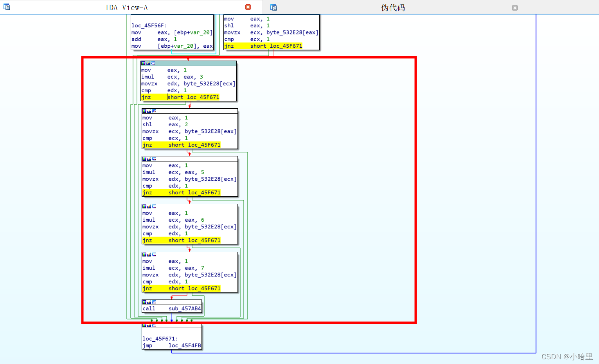Click pencil edit icon on shl eax, 2 block
The width and height of the screenshot is (599, 364).
pos(149,111)
